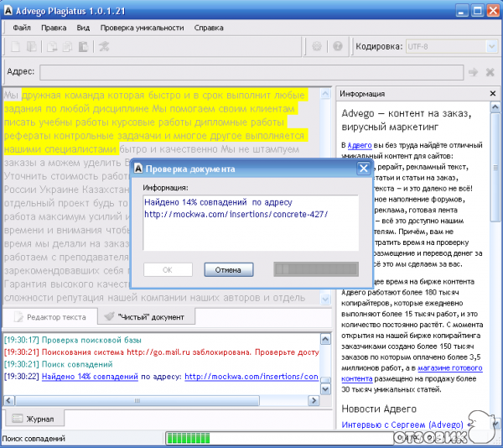Click inside the Адрес input field
503x448 pixels.
click(251, 72)
